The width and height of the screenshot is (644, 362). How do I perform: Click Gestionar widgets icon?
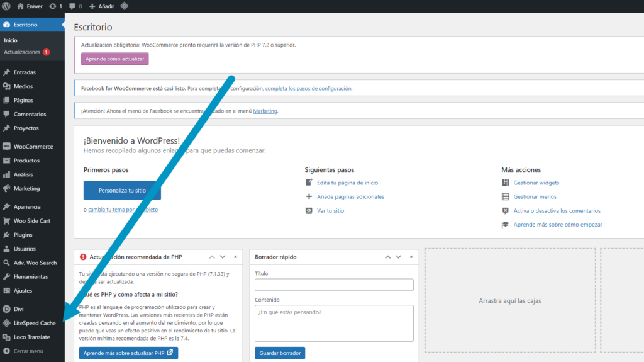[x=505, y=183]
